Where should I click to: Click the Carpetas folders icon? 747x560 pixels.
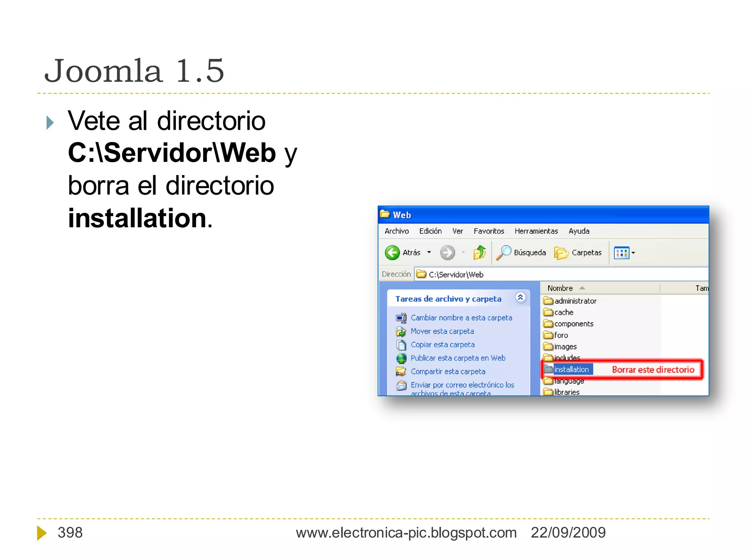561,253
